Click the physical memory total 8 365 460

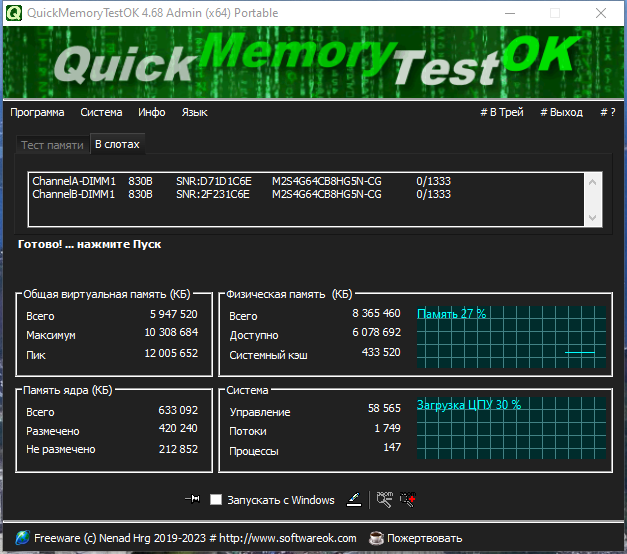(376, 313)
